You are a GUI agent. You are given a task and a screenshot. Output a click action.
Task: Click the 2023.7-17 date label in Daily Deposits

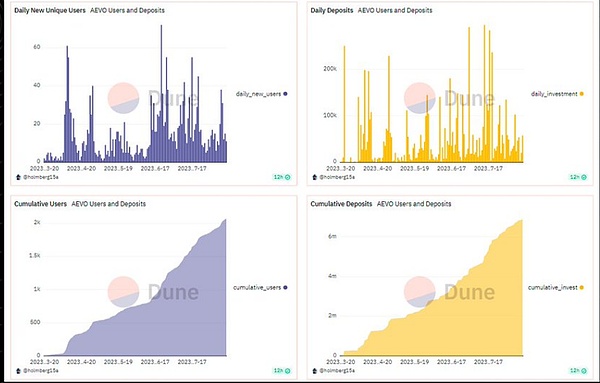click(x=488, y=168)
